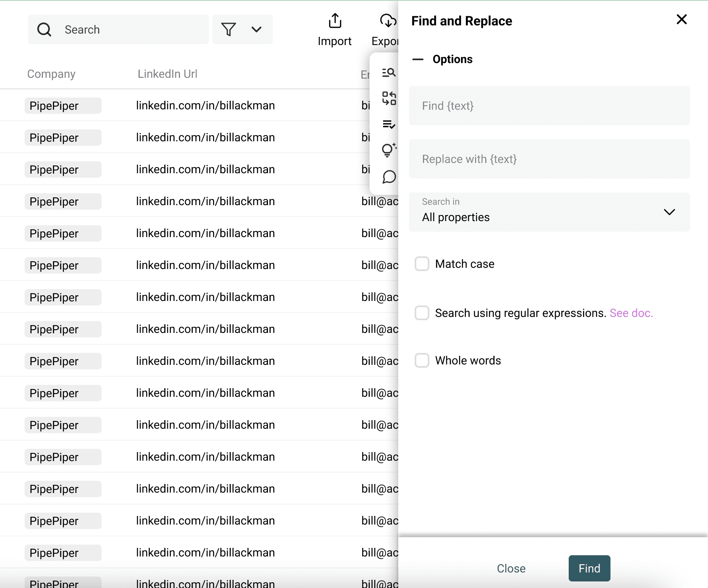This screenshot has height=588, width=708.
Task: Check the Whole words option
Action: pyautogui.click(x=422, y=361)
